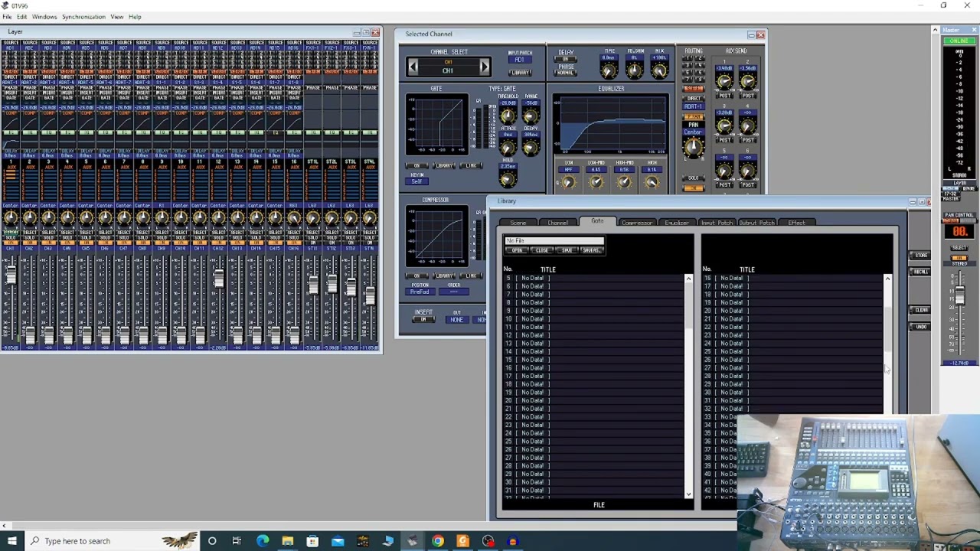Screen dimensions: 980x551
Task: Open File Explorer from taskbar
Action: click(287, 541)
